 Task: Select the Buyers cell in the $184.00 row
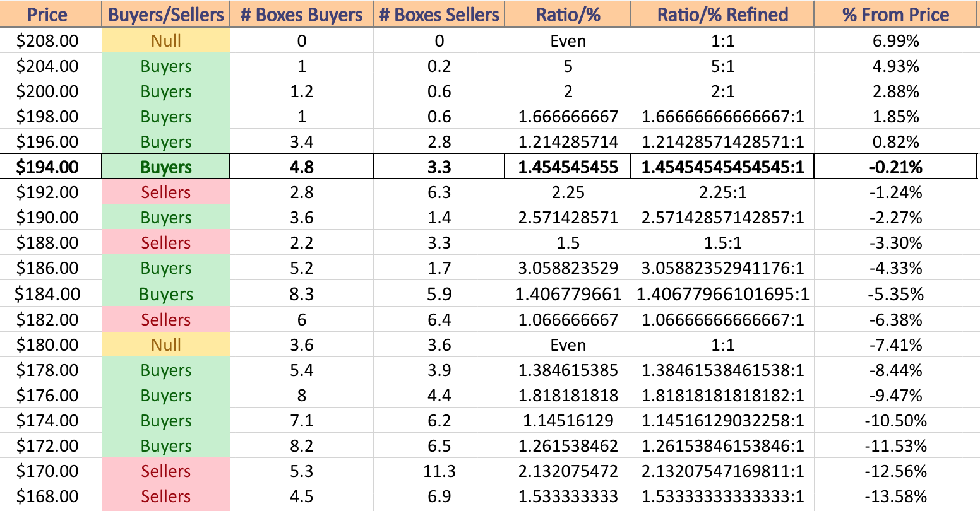[x=166, y=294]
